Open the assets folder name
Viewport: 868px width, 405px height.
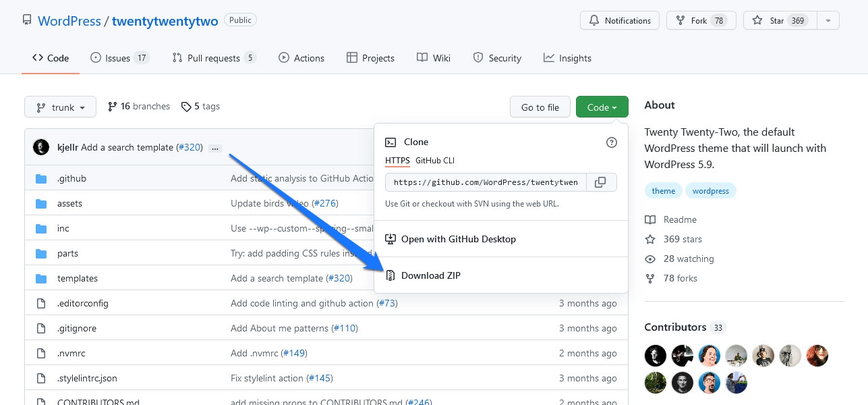coord(69,204)
